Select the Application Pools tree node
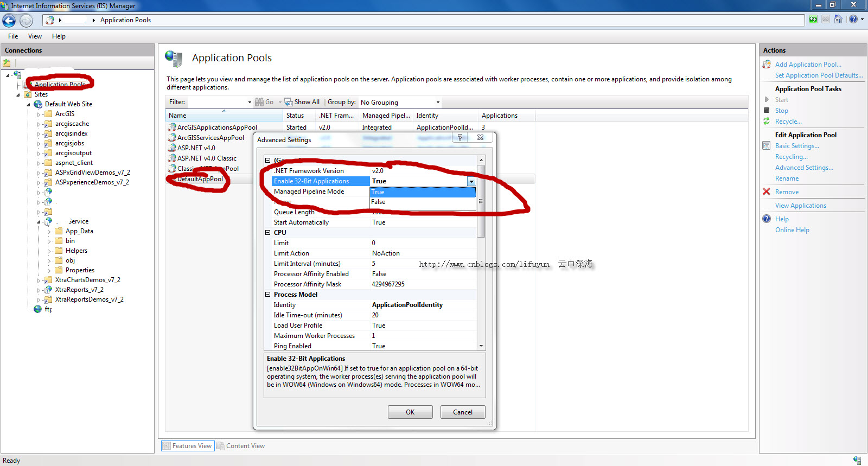Image resolution: width=868 pixels, height=466 pixels. click(60, 85)
